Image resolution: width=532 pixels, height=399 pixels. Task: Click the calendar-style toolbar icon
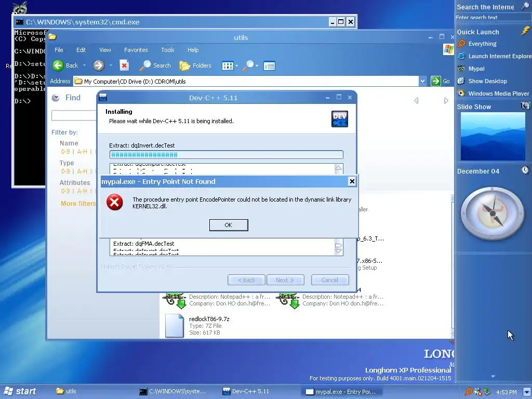[x=269, y=66]
